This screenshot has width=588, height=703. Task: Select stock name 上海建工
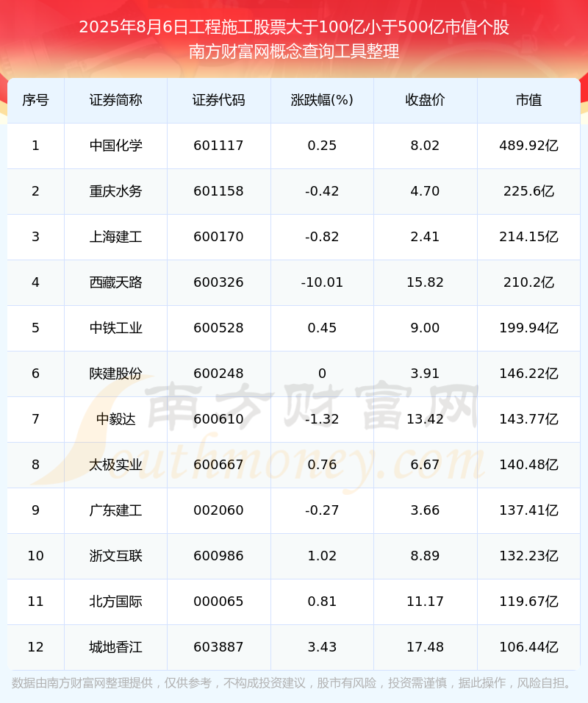tap(115, 237)
